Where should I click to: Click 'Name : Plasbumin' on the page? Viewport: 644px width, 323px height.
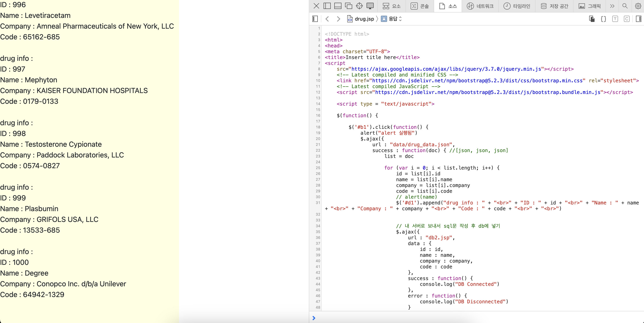point(29,208)
